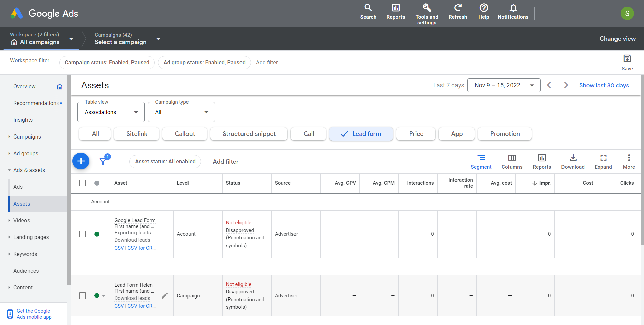This screenshot has height=325, width=644.
Task: Expand the table to full screen
Action: coord(603,162)
